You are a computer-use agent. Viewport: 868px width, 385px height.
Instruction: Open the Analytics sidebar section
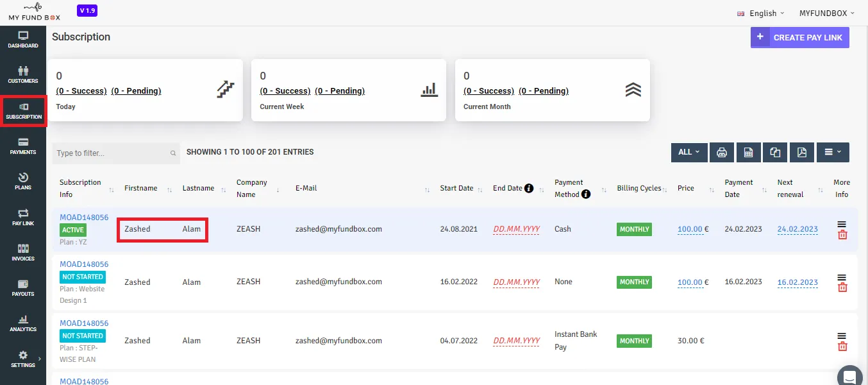(x=23, y=323)
